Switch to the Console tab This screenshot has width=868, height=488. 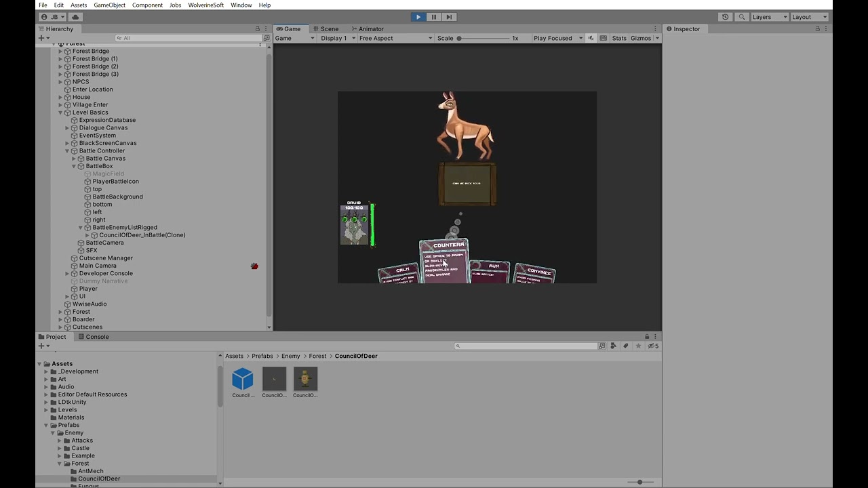point(93,337)
